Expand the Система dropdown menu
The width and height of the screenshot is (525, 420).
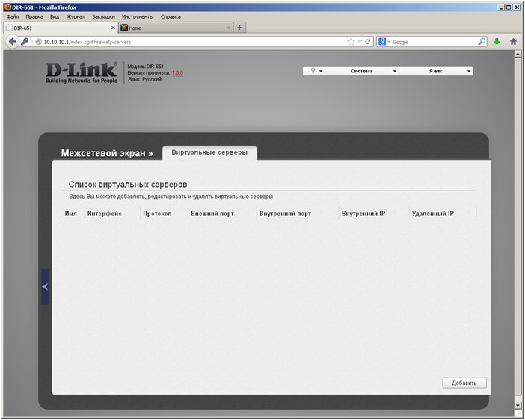[362, 71]
